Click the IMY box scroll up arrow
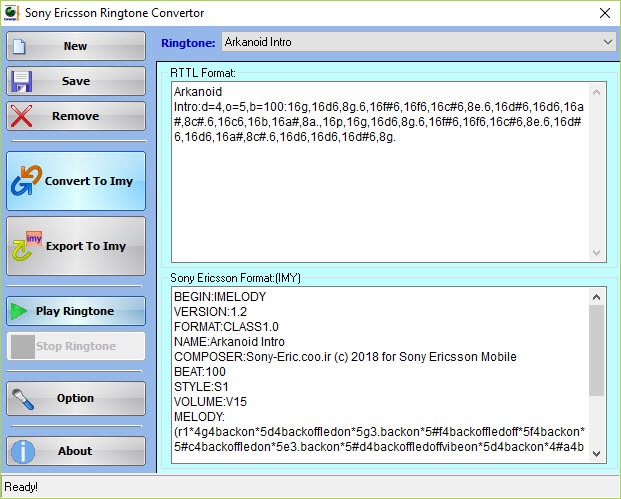Image resolution: width=621 pixels, height=499 pixels. pyautogui.click(x=597, y=297)
